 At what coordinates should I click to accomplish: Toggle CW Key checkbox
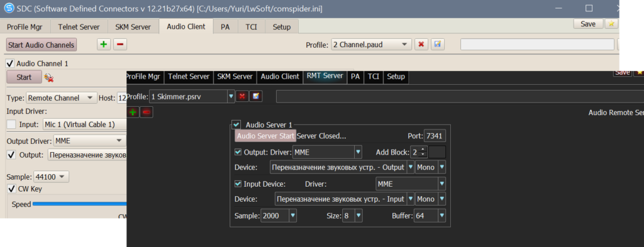click(12, 189)
